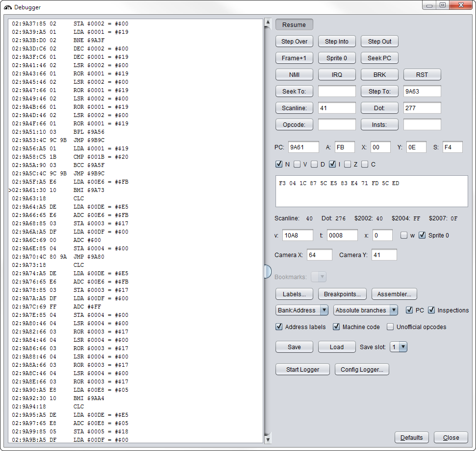The image size is (476, 451).
Task: Click the Seek PC button
Action: (379, 58)
